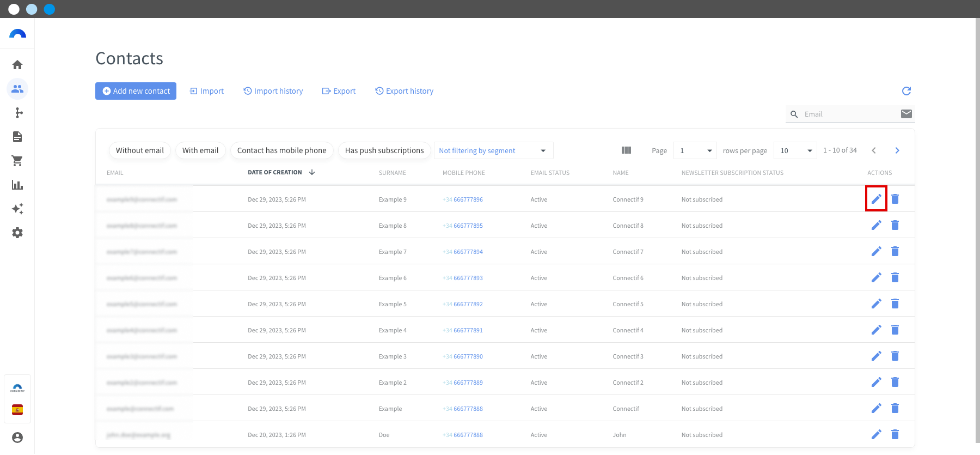This screenshot has width=980, height=455.
Task: Click the Email Status column header
Action: (x=550, y=173)
